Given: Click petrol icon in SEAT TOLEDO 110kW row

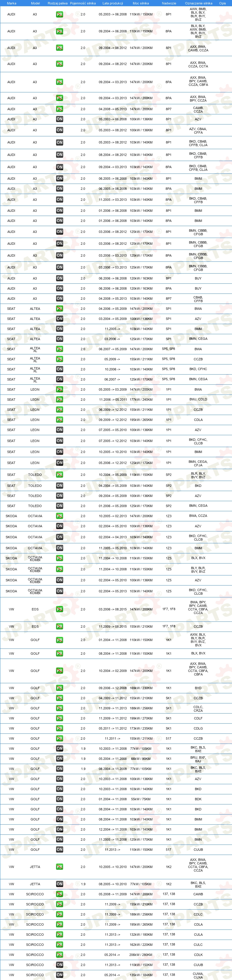Looking at the screenshot, I should click(x=60, y=475).
